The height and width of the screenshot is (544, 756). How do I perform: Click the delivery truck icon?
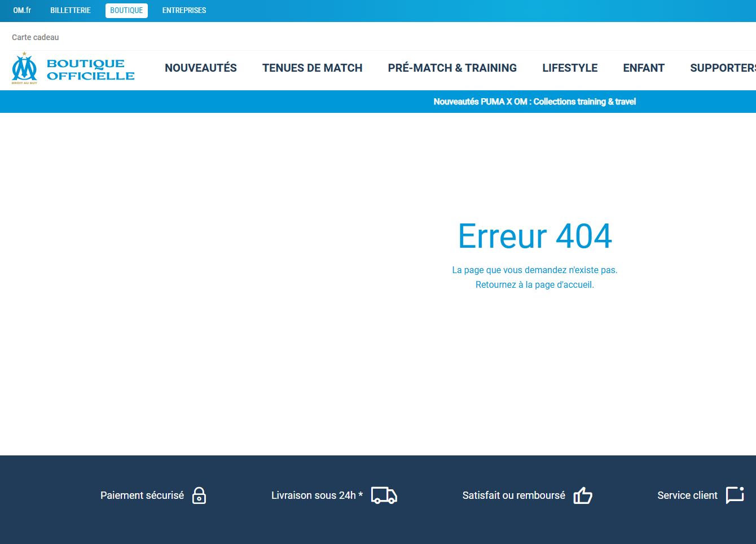click(384, 495)
